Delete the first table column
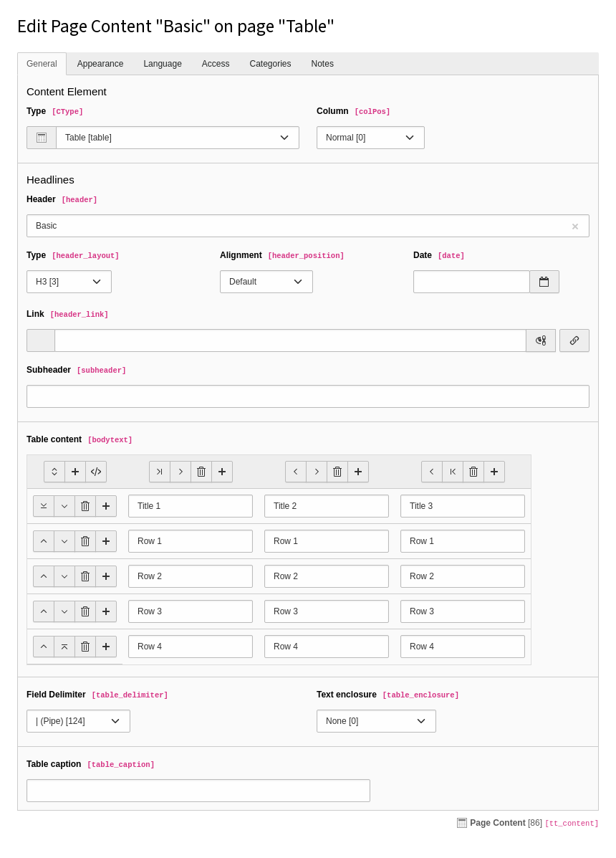The image size is (616, 858). 201,472
